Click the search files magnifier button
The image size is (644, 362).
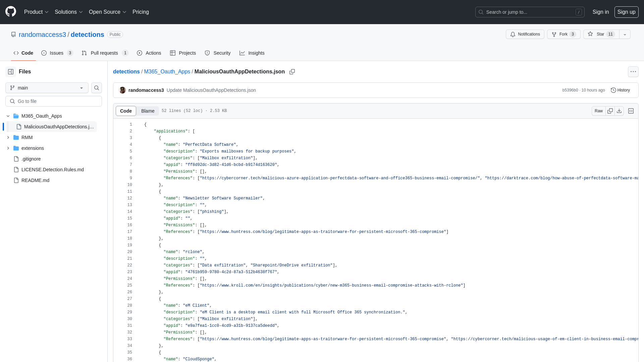pos(97,88)
